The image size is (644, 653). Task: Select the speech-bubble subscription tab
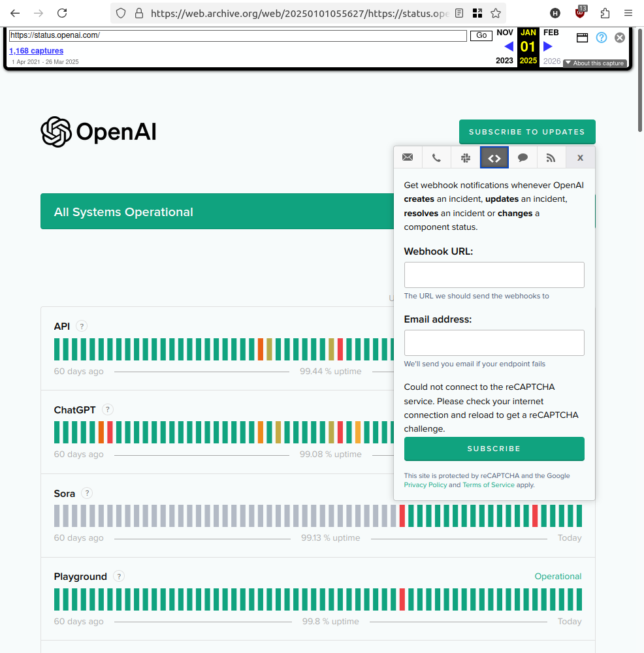click(523, 157)
